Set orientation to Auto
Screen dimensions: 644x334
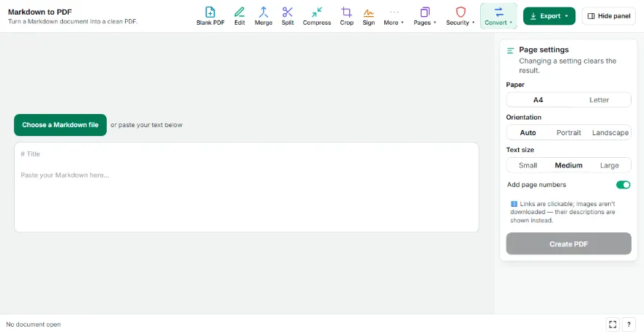(x=528, y=132)
